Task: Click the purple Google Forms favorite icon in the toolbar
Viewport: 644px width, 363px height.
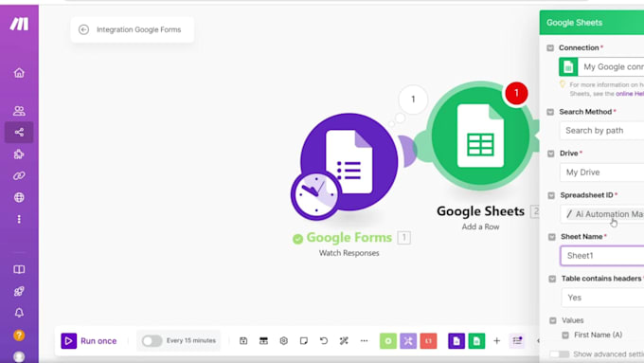Action: pos(456,341)
